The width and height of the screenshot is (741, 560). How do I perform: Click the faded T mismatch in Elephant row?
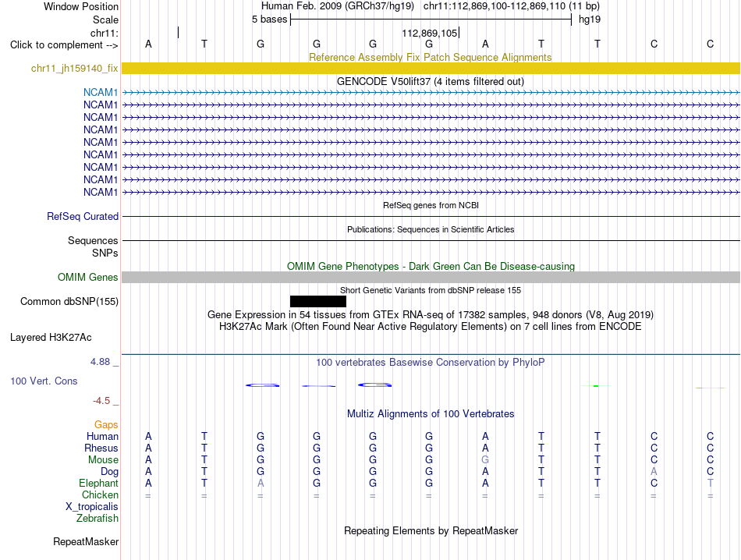[710, 483]
